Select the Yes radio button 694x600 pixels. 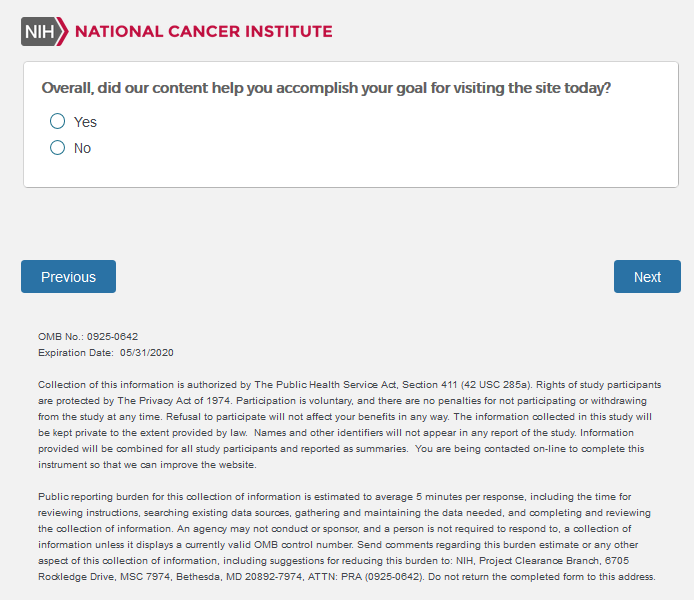pyautogui.click(x=57, y=122)
